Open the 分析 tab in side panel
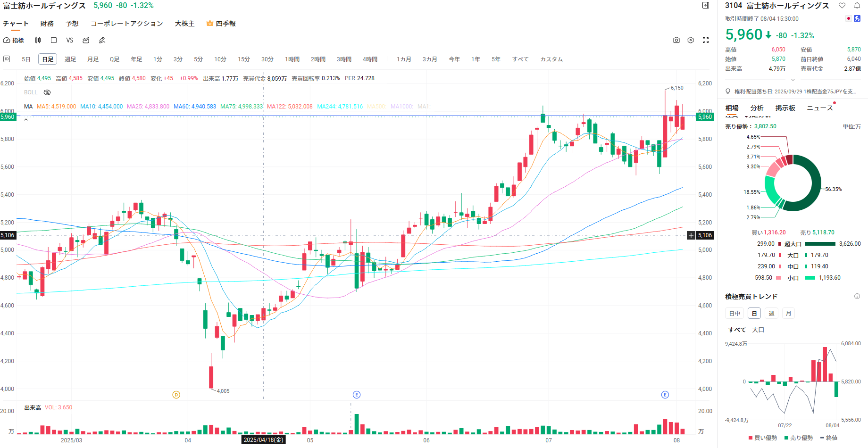Screen dimensions: 868x448 point(757,108)
